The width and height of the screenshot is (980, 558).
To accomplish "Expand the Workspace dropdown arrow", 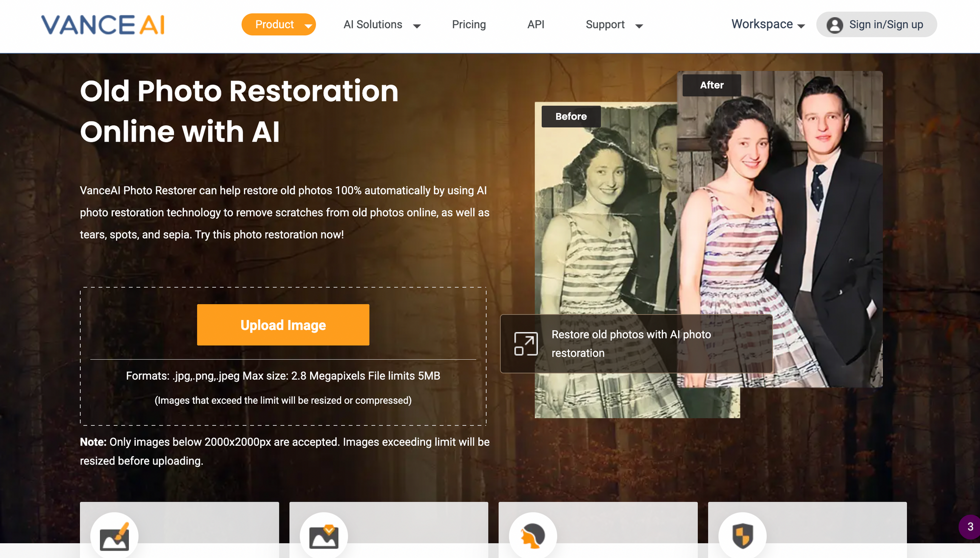I will pos(801,26).
